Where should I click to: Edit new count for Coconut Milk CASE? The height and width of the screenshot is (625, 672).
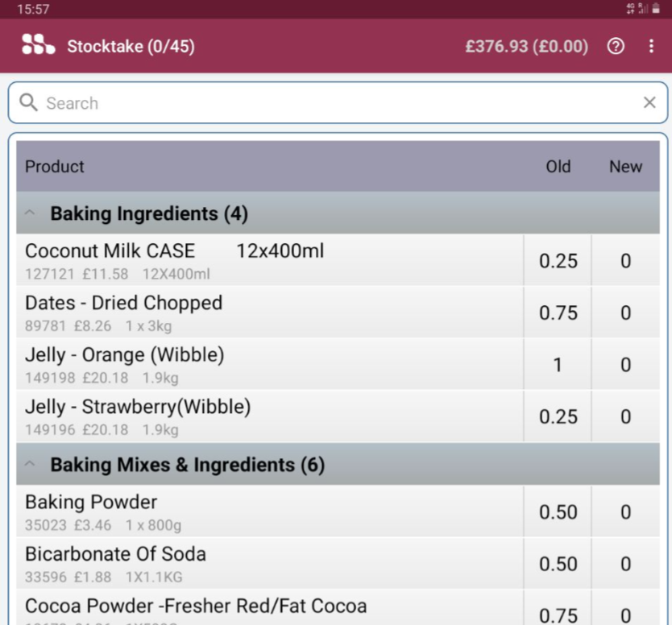pyautogui.click(x=625, y=261)
